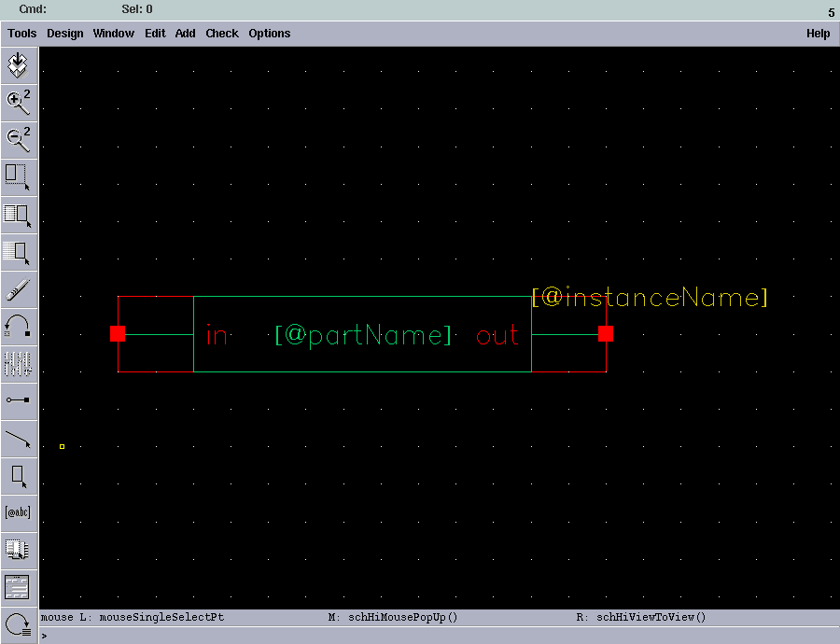Screen dimensions: 840x644
Task: Select the Zoom In by 2 tool
Action: point(19,103)
